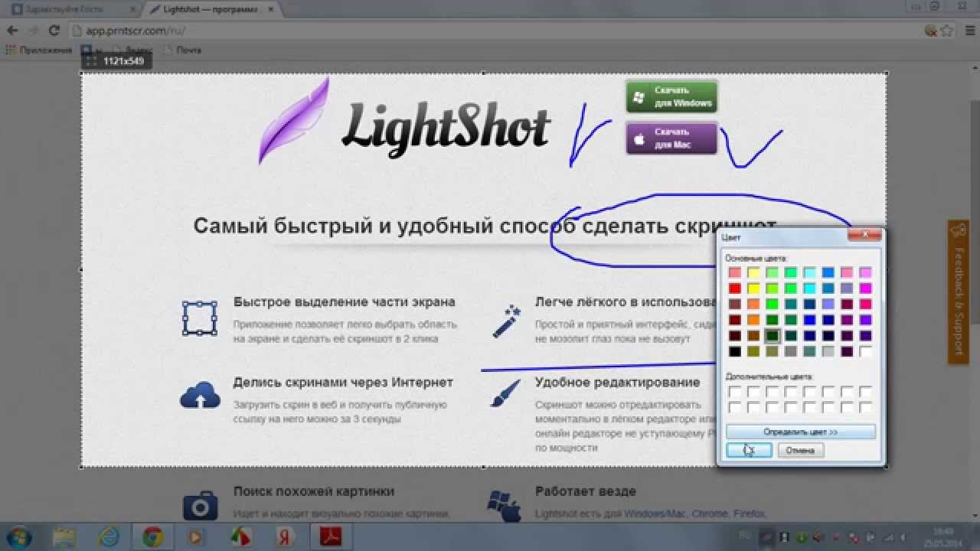Pick the white color swatch
This screenshot has width=980, height=551.
[865, 352]
